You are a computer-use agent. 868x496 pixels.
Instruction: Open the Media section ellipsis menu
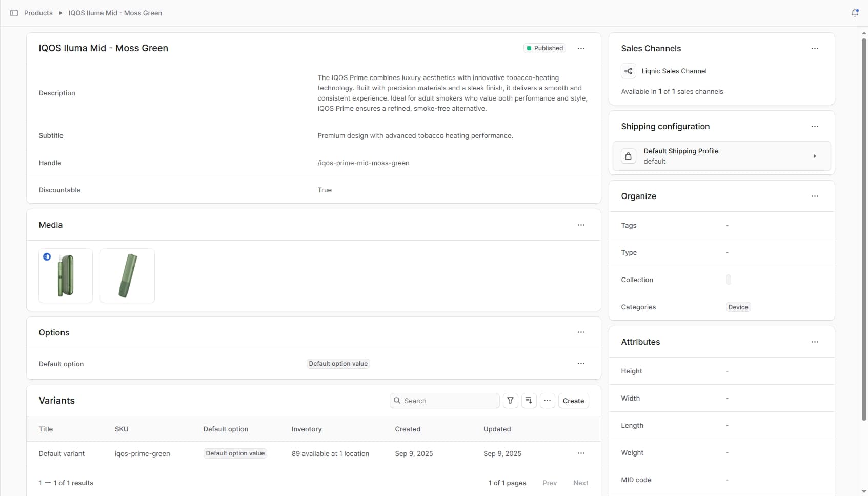click(581, 225)
